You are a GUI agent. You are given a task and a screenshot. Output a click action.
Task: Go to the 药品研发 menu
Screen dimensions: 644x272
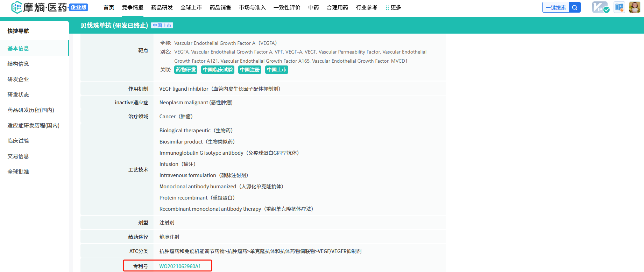pos(162,7)
